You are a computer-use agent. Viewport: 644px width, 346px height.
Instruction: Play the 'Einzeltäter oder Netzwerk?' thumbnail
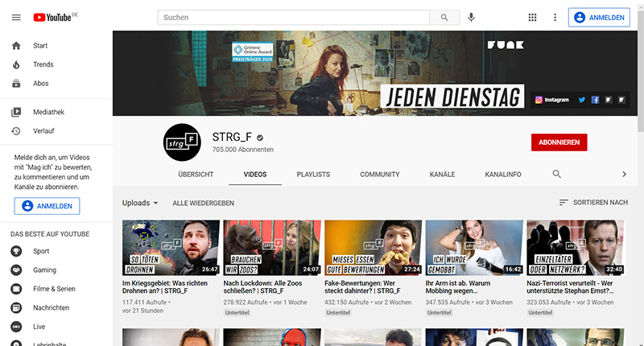point(576,248)
